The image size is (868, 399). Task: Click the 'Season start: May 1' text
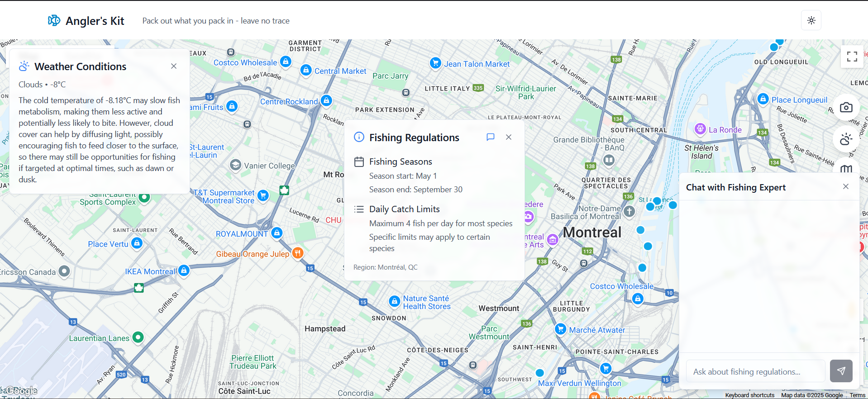click(x=403, y=176)
